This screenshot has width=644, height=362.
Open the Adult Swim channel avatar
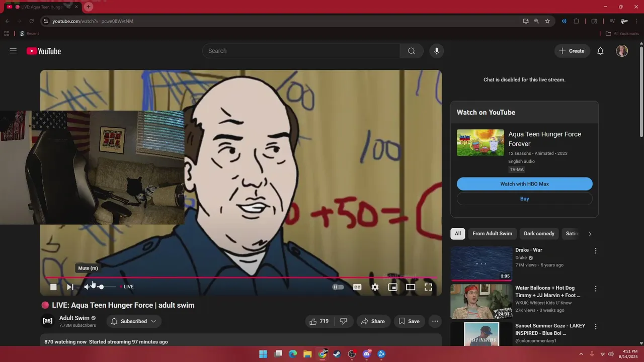click(47, 321)
